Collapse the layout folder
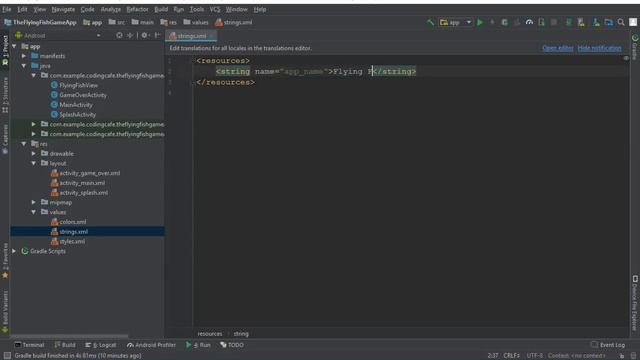Screen dimensions: 640x360 34,163
